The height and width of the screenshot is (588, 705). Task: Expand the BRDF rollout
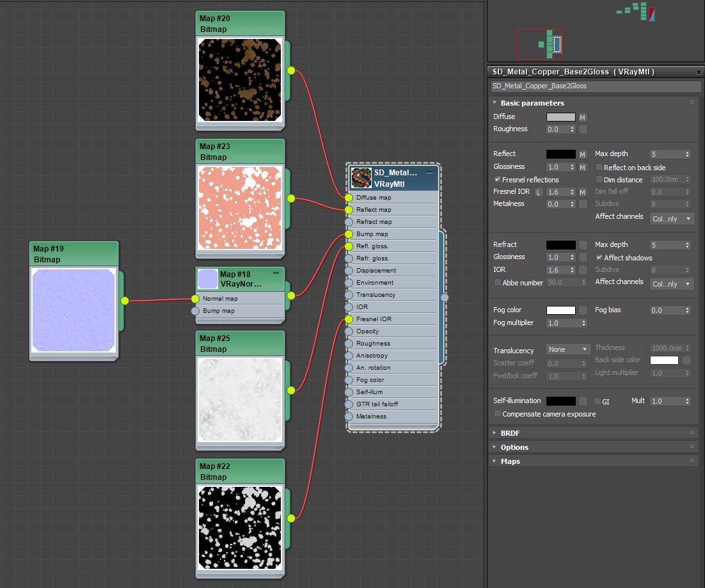(x=495, y=433)
